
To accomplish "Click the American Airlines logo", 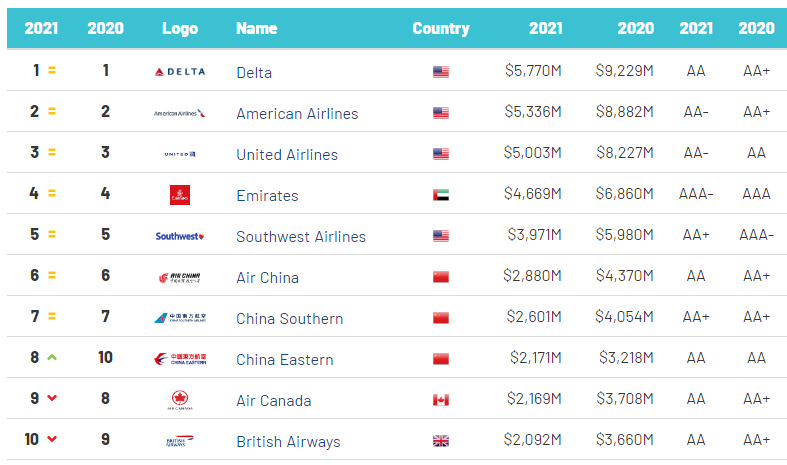I will click(180, 113).
